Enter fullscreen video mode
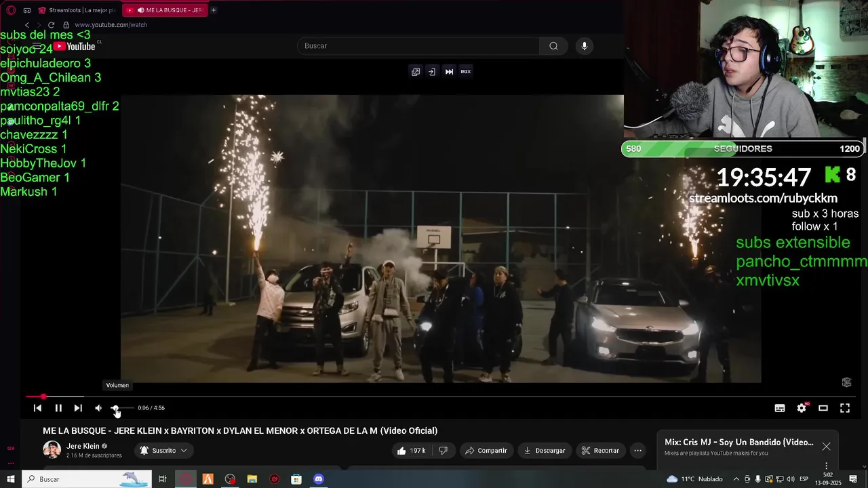The image size is (868, 488). [x=845, y=408]
